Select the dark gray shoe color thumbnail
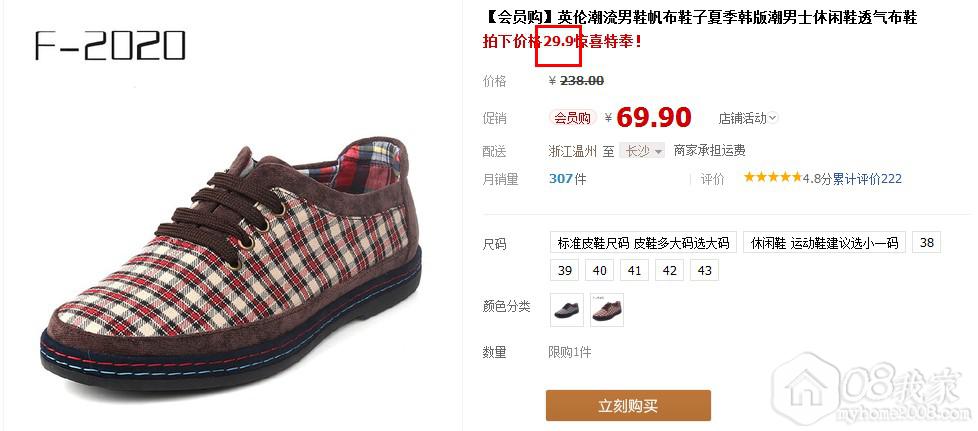The height and width of the screenshot is (431, 978). tap(567, 310)
